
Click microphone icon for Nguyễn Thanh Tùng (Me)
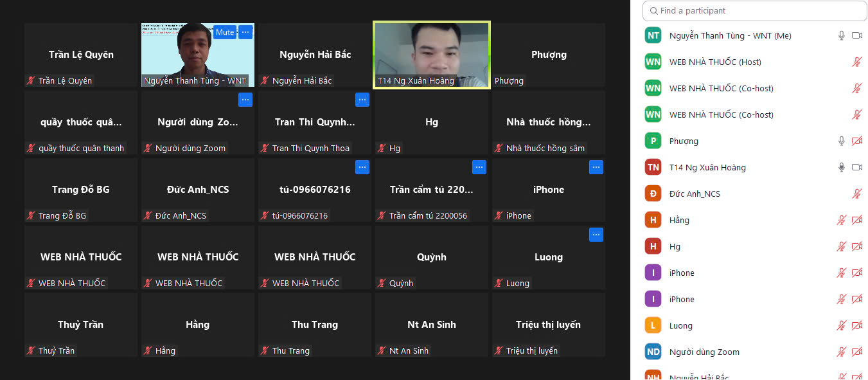841,36
